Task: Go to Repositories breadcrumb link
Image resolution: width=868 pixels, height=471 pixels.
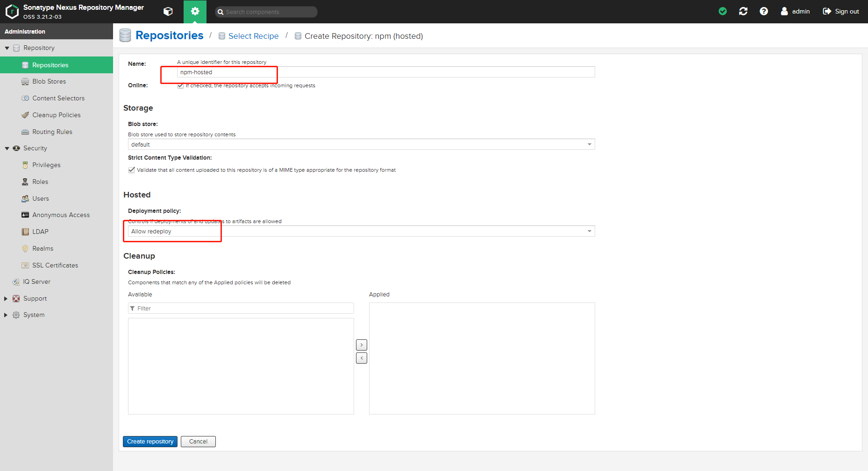Action: [169, 35]
